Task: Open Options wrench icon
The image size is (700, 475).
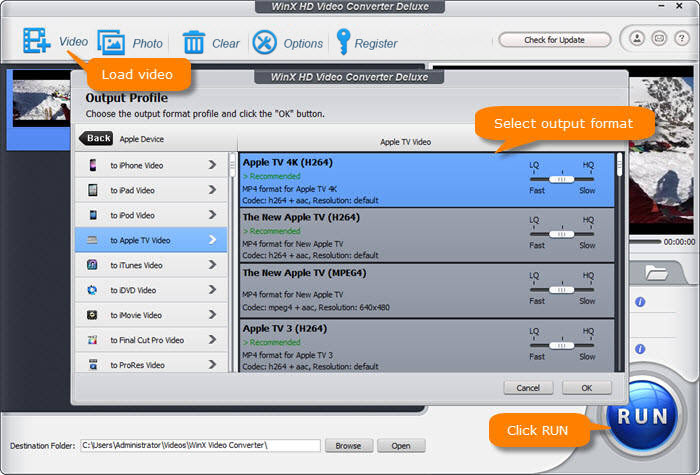Action: point(264,42)
